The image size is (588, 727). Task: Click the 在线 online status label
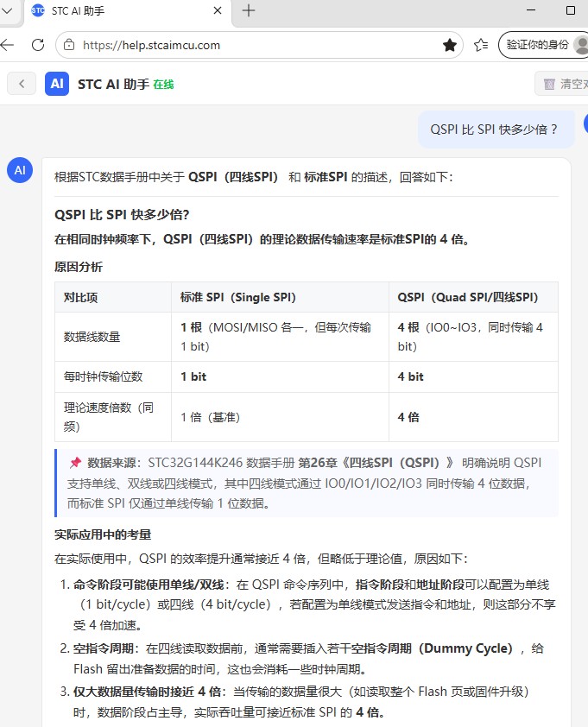coord(163,85)
